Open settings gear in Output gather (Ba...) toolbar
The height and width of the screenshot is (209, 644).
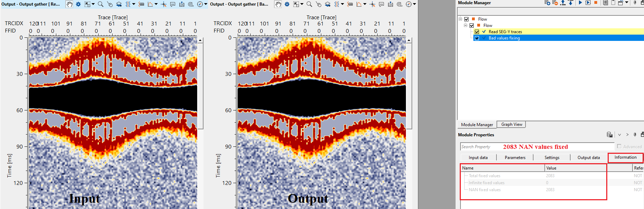click(287, 4)
